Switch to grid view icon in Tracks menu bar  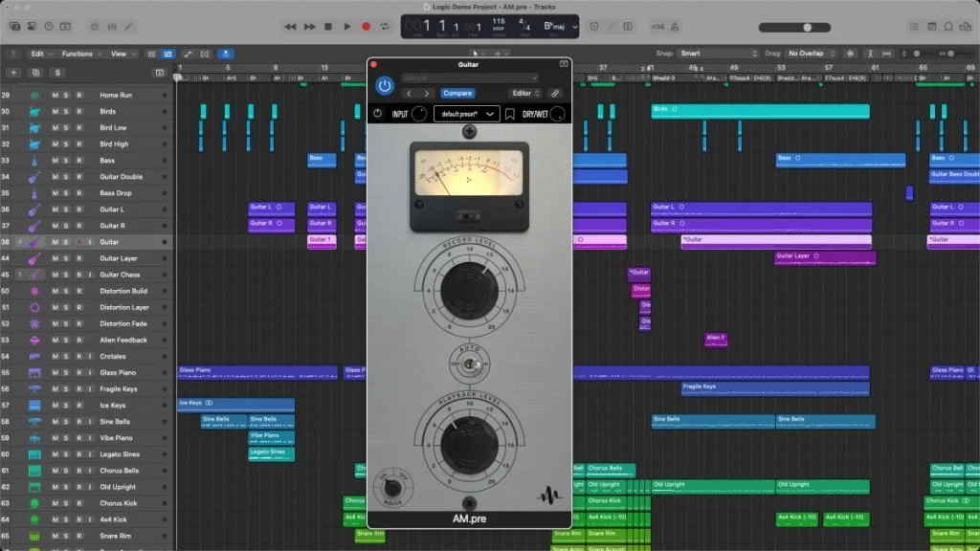[151, 55]
